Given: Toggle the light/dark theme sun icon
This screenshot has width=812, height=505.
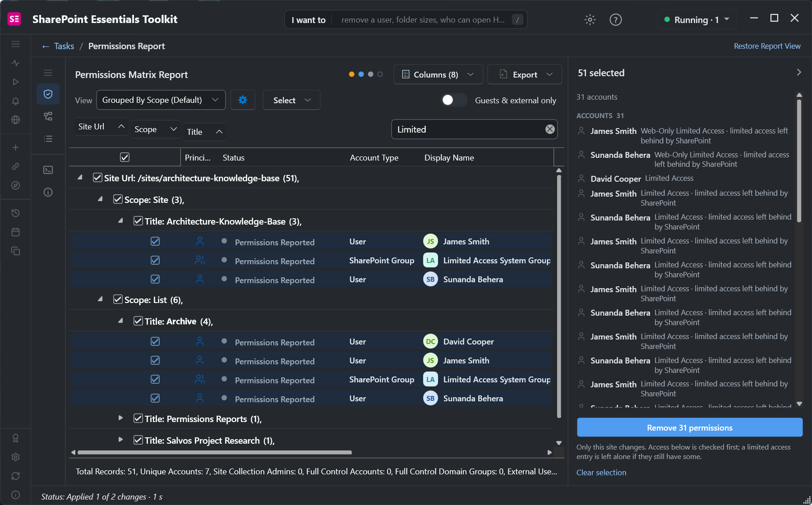Looking at the screenshot, I should [x=590, y=20].
